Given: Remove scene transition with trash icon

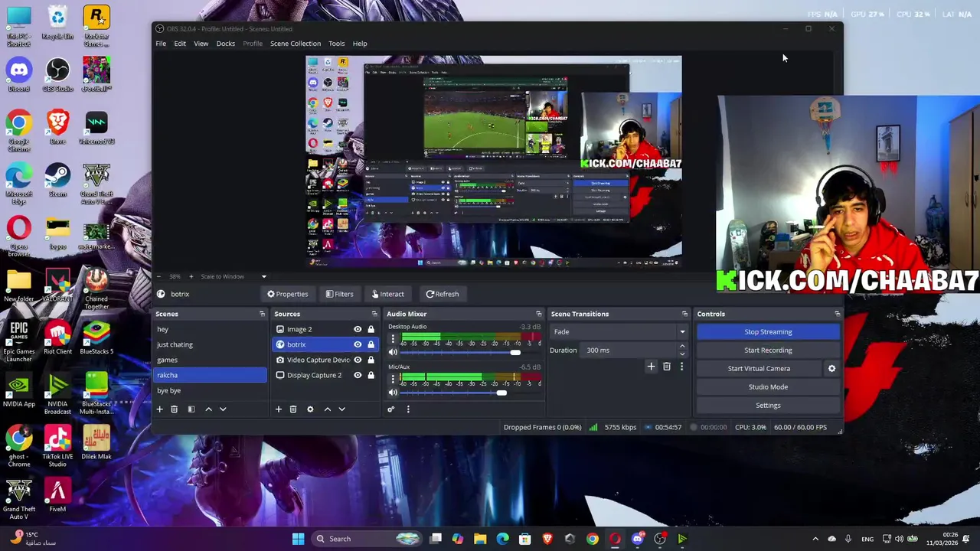Looking at the screenshot, I should pyautogui.click(x=667, y=367).
